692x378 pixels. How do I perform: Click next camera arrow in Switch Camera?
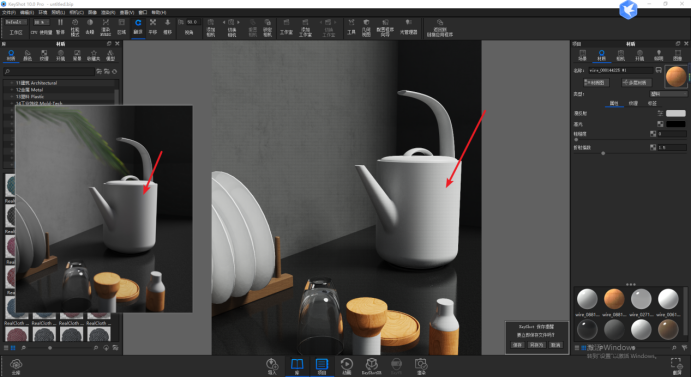tap(239, 22)
